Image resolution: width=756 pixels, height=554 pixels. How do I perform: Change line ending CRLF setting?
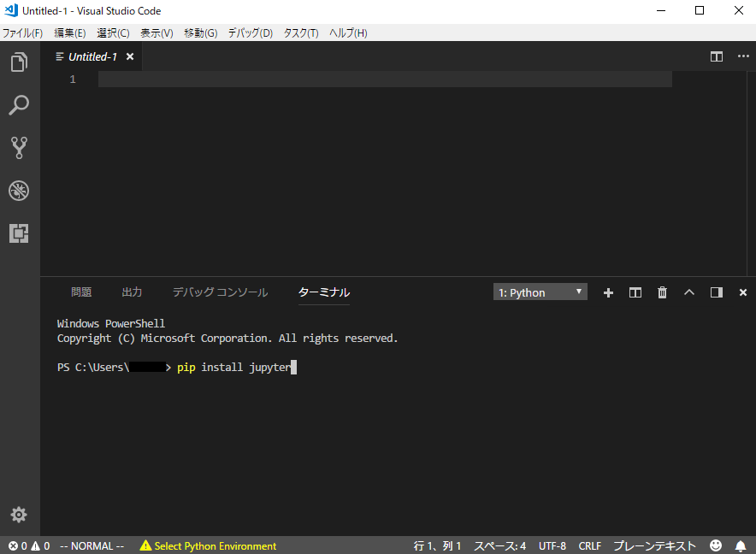[589, 545]
